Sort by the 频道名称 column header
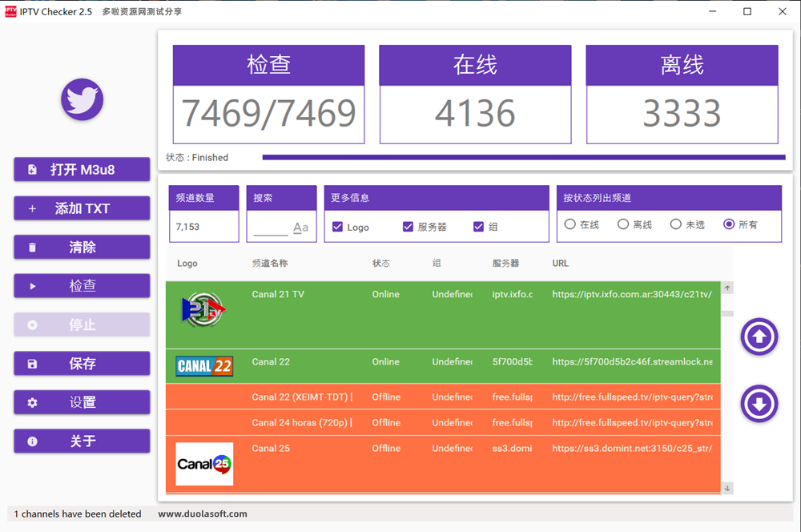This screenshot has width=801, height=532. [270, 264]
